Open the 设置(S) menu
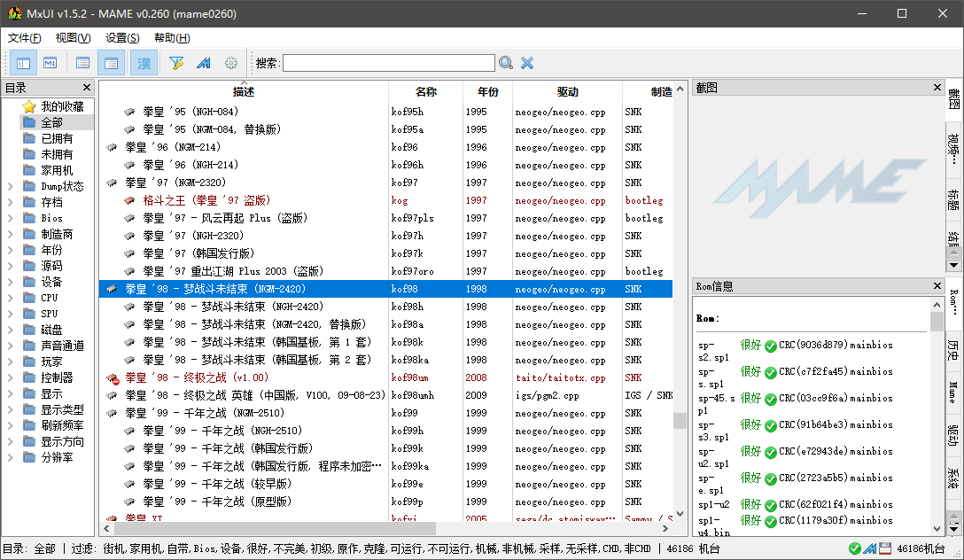 (x=122, y=38)
